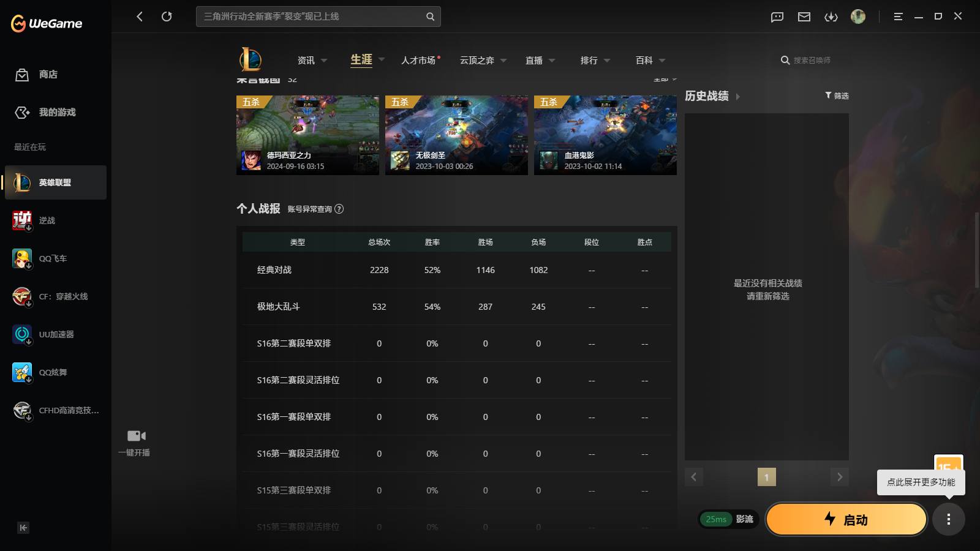Expand the 生涯 dropdown arrow
This screenshot has height=551, width=980.
tap(382, 59)
